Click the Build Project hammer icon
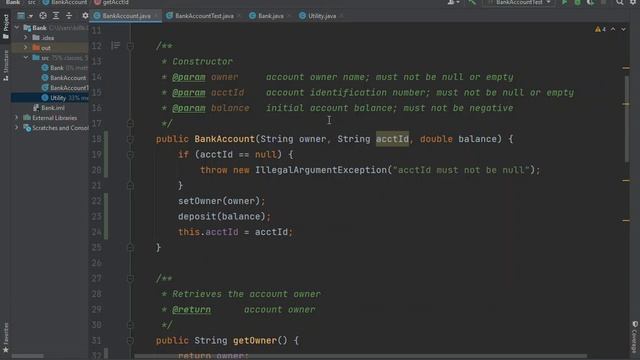This screenshot has width=640, height=360. (x=472, y=2)
